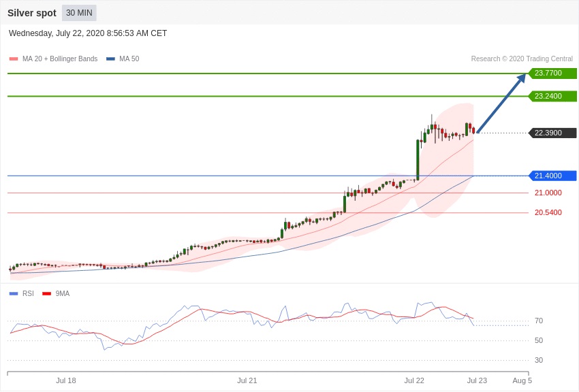Click the Jul 21 date axis label

click(247, 380)
